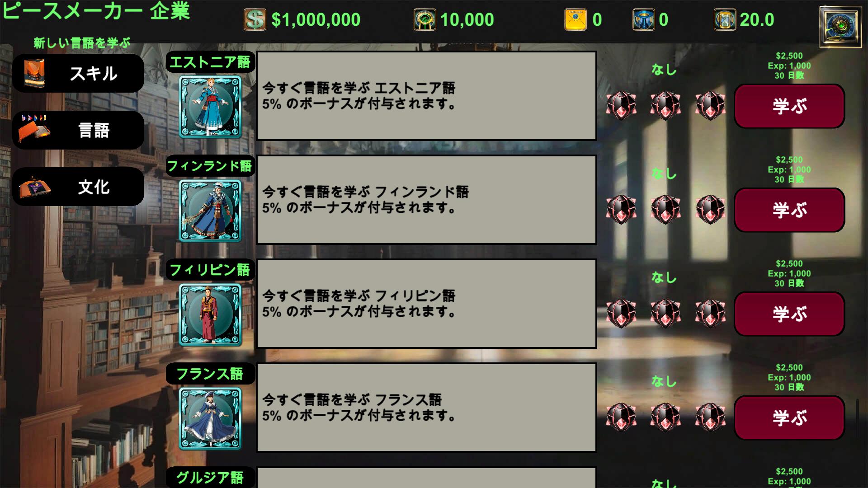Click the yellow envelope mail icon
Viewport: 868px width, 488px height.
[x=575, y=19]
